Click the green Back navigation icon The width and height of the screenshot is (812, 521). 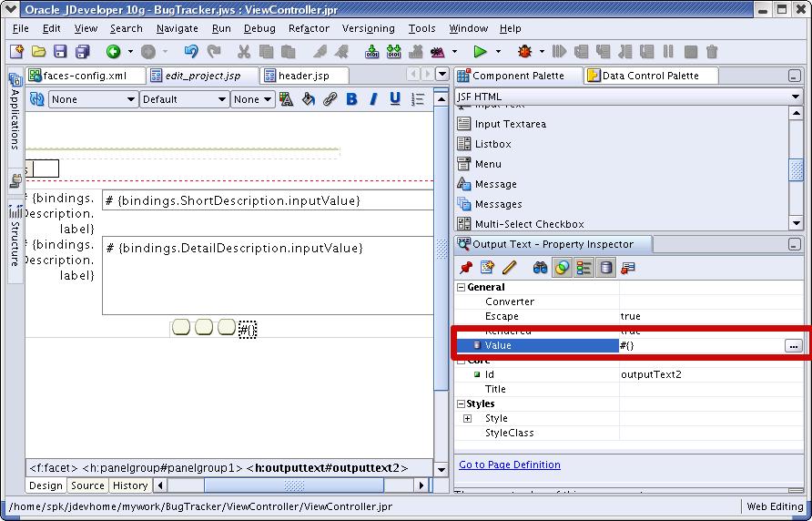114,51
